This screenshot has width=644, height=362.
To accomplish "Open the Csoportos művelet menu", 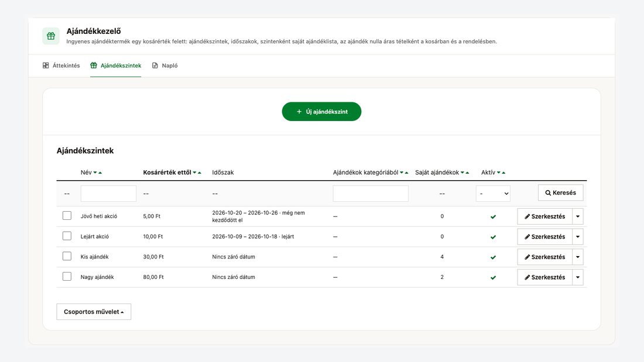I will point(94,312).
